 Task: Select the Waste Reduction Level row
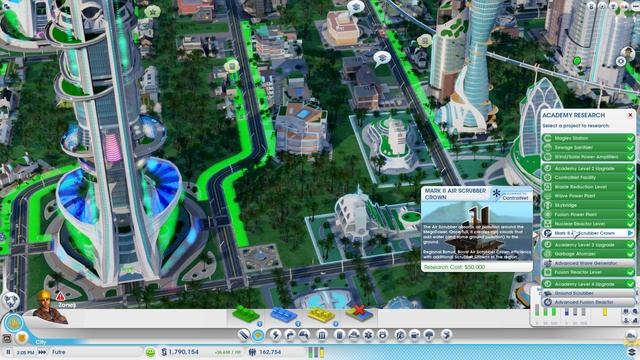click(x=588, y=187)
